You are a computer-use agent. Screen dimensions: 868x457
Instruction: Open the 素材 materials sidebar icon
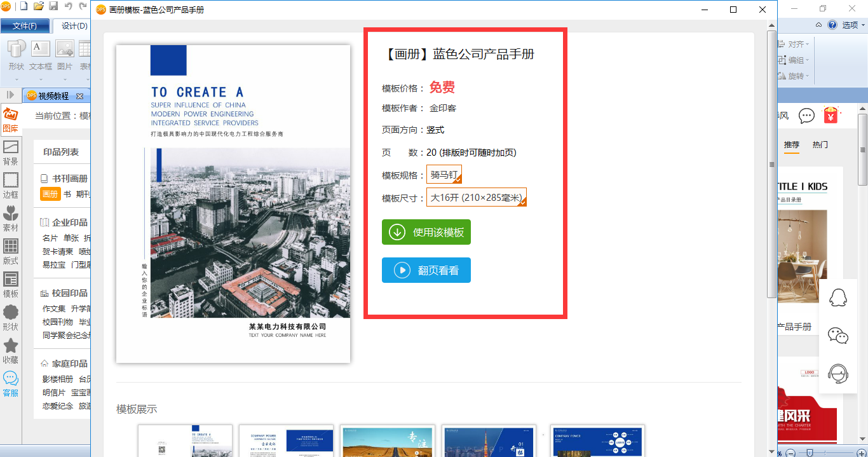10,219
